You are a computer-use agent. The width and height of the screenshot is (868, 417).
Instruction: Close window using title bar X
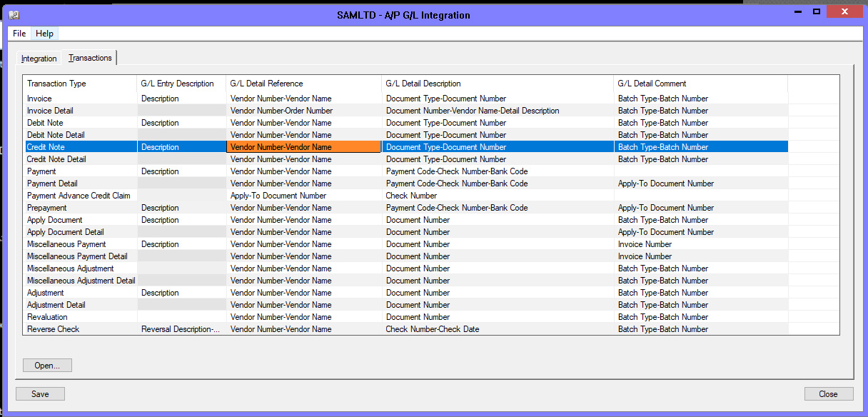pyautogui.click(x=843, y=11)
